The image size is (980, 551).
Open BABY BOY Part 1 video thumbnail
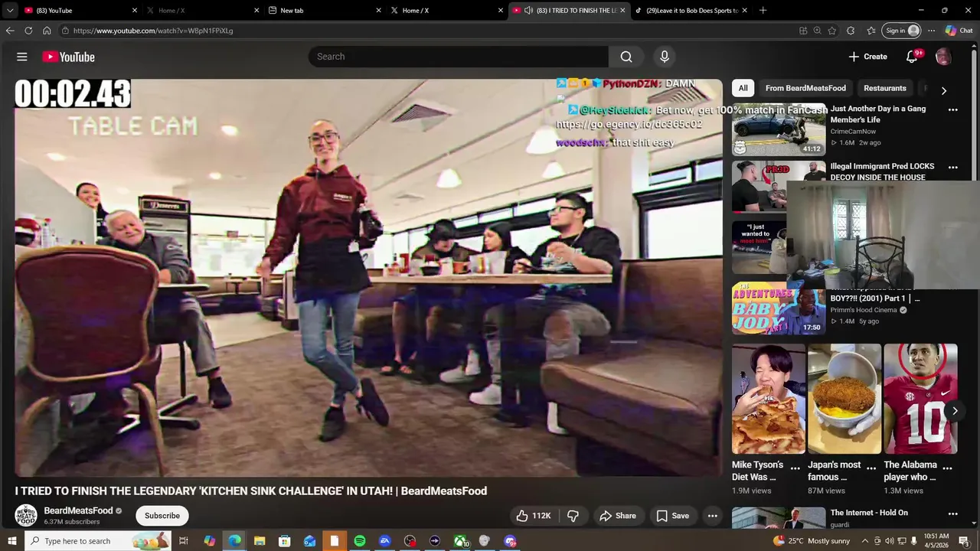(x=779, y=308)
